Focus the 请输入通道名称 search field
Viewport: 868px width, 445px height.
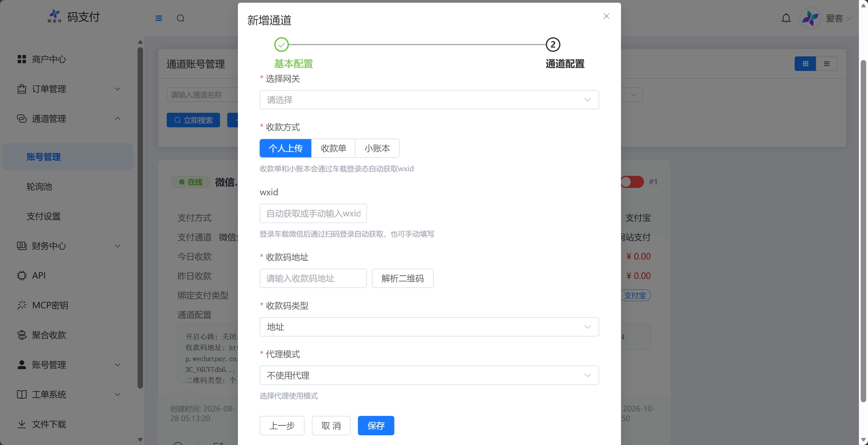point(202,95)
